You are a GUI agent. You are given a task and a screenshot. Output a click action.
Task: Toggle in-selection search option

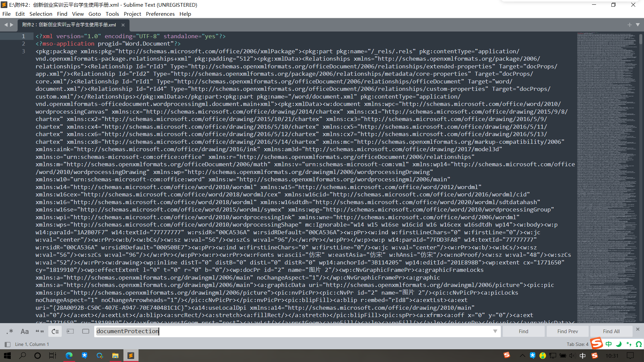pyautogui.click(x=70, y=331)
